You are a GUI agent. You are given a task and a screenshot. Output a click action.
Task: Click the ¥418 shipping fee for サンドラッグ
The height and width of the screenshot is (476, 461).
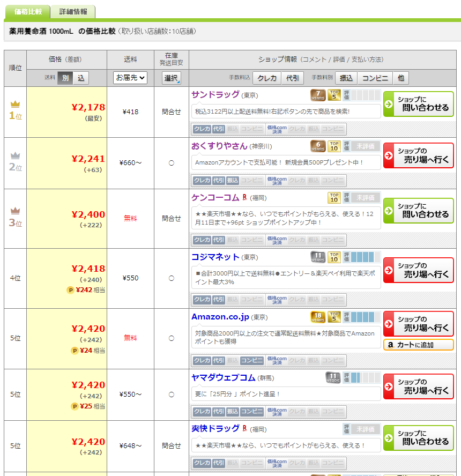(x=130, y=112)
